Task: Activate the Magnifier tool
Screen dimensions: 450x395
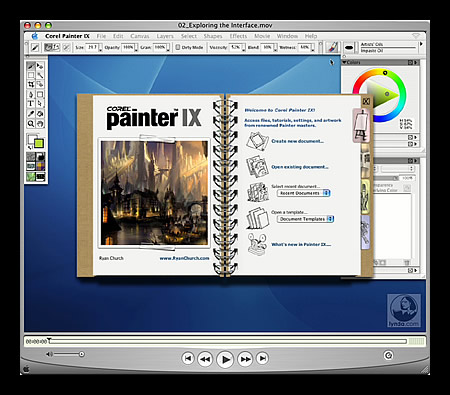Action: click(31, 124)
